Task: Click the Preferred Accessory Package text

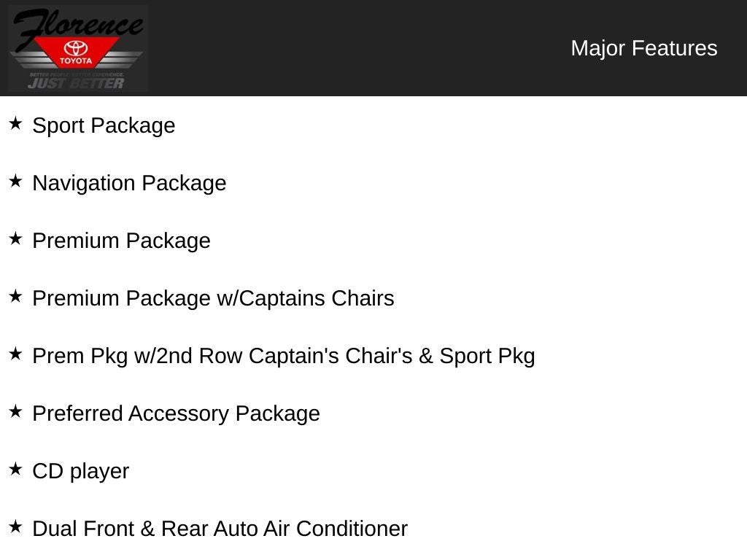Action: (x=176, y=413)
